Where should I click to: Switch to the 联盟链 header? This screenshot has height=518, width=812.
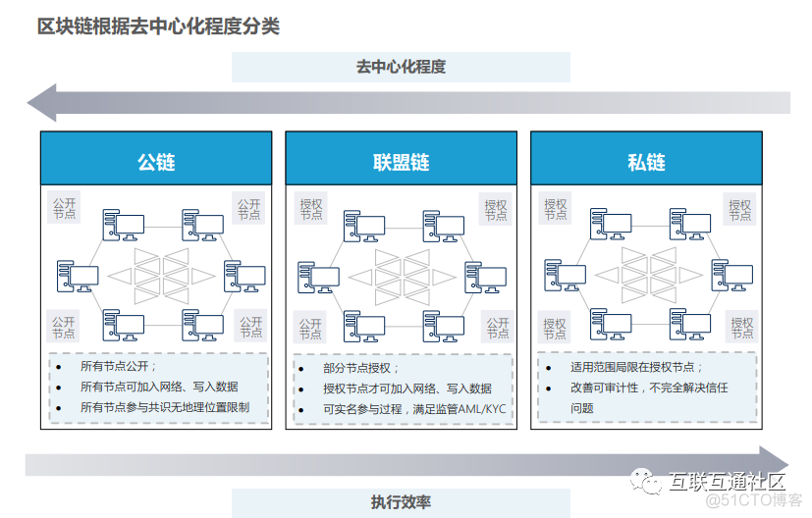[x=401, y=158]
